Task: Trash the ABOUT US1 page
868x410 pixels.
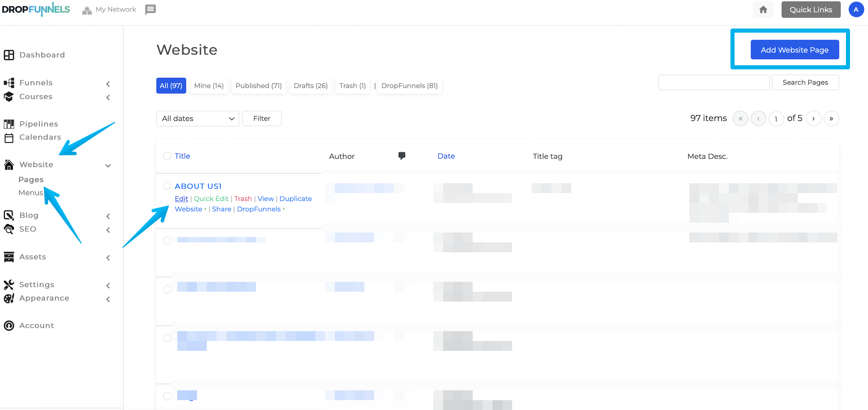Action: click(243, 199)
